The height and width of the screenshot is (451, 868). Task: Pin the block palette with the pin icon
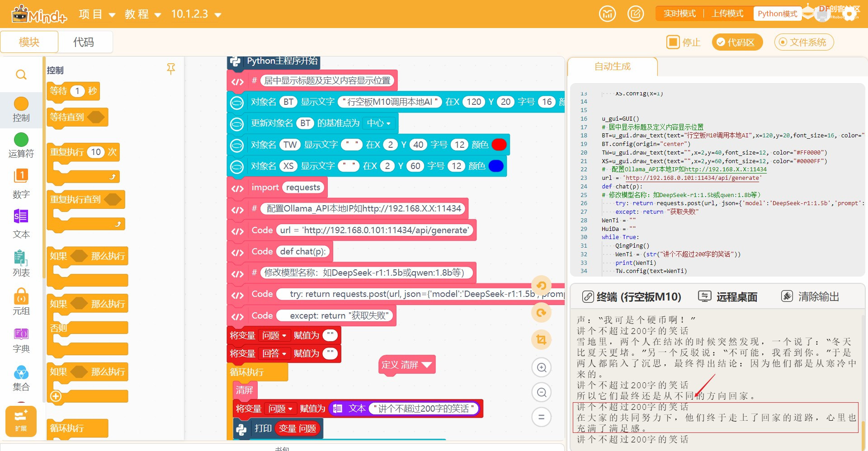171,69
